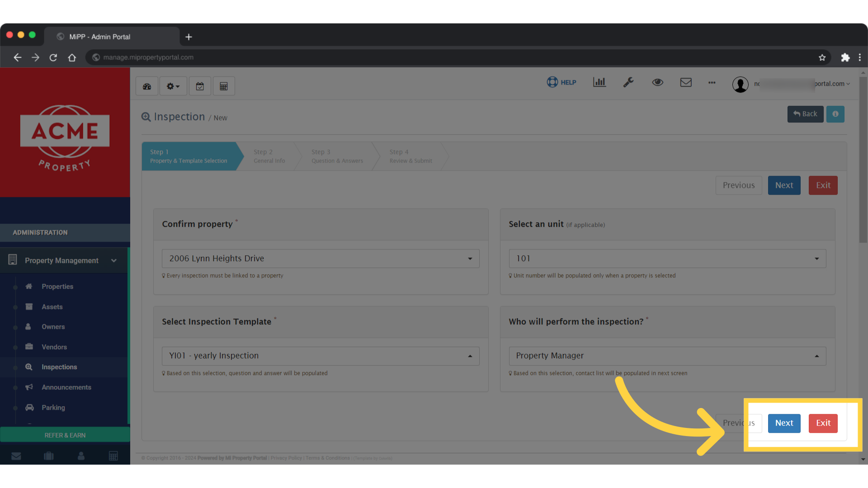The image size is (868, 488).
Task: Open the dashboard speedometer icon
Action: click(146, 86)
